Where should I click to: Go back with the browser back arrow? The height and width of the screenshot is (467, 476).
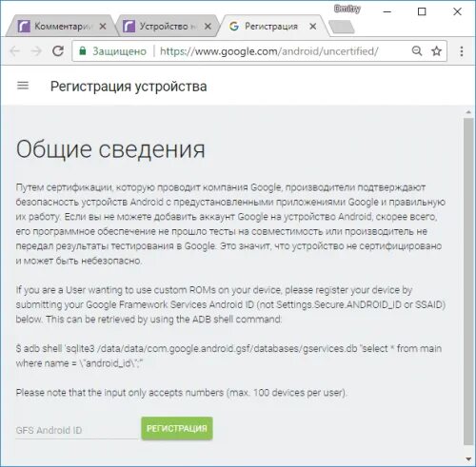[x=14, y=51]
